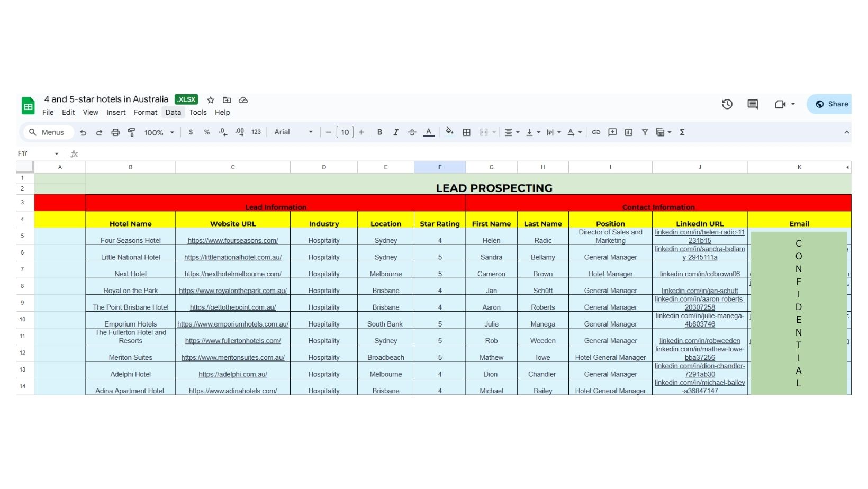This screenshot has width=868, height=489.
Task: Open the Tools menu
Action: 198,112
